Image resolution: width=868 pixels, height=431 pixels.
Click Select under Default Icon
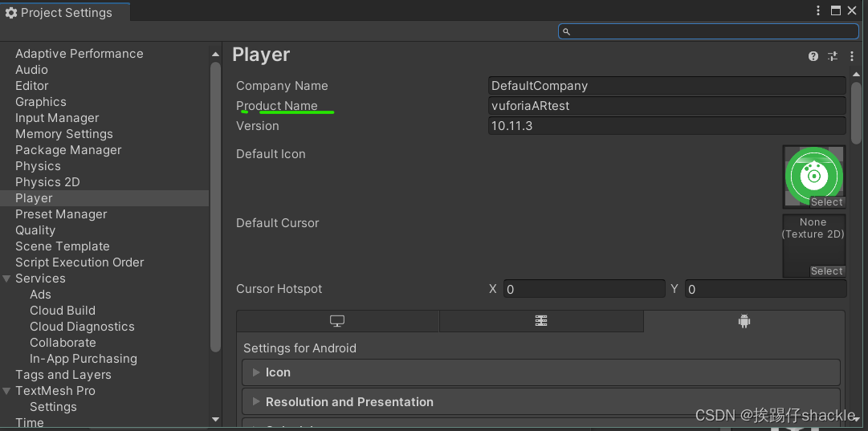coord(827,202)
